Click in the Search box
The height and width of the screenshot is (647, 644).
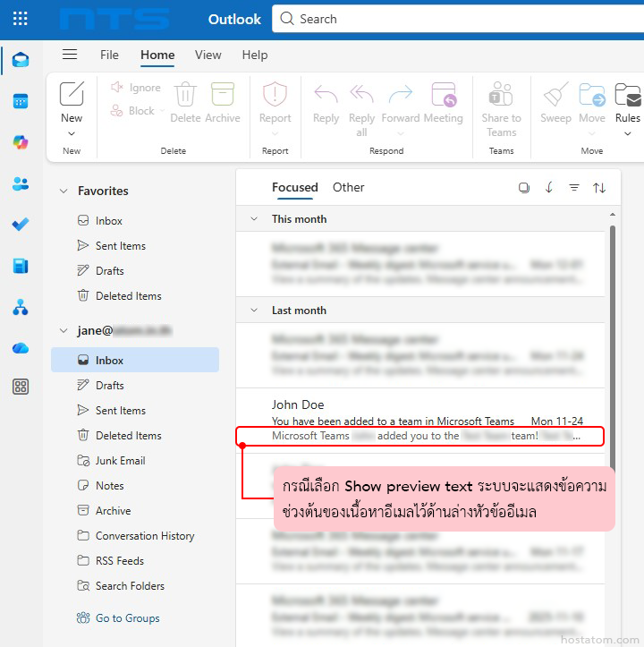(458, 19)
